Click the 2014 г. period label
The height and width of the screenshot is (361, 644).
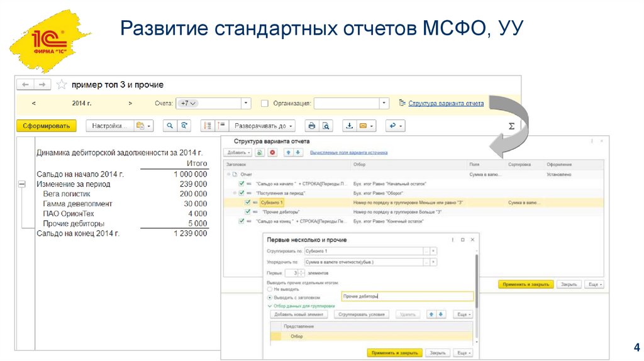point(82,104)
